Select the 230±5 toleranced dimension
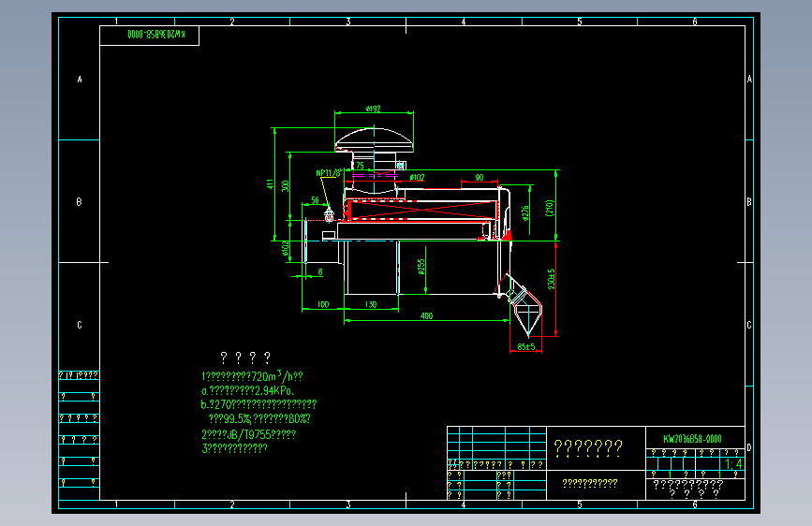 click(x=551, y=279)
